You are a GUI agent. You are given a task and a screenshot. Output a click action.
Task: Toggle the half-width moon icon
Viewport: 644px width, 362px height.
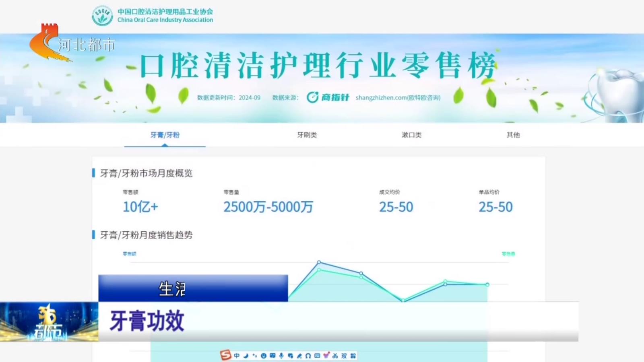pyautogui.click(x=246, y=356)
